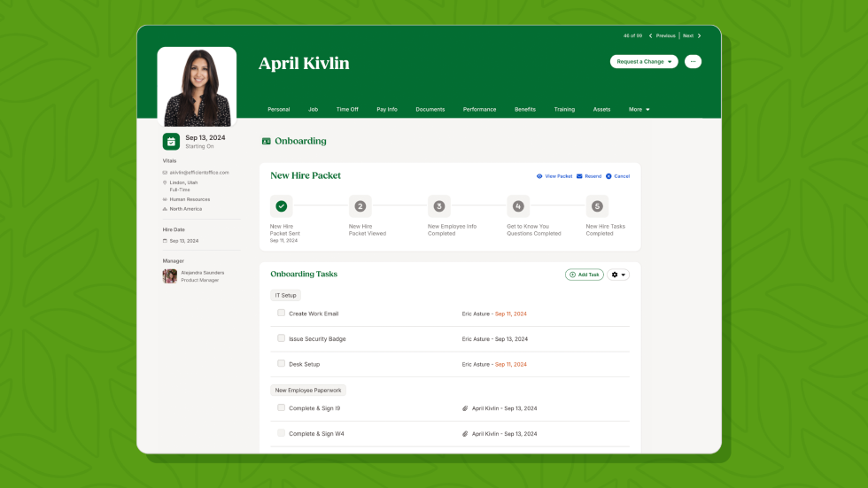Click the Onboarding ID card icon
The height and width of the screenshot is (488, 868).
pyautogui.click(x=266, y=141)
